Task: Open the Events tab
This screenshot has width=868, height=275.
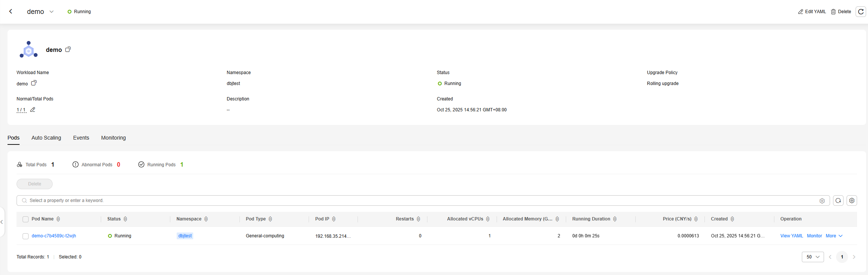Action: (x=81, y=138)
